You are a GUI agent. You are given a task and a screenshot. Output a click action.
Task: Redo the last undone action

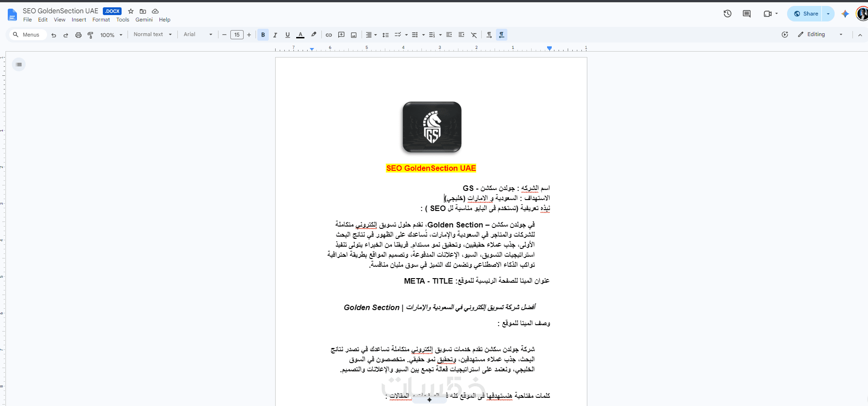pyautogui.click(x=66, y=35)
